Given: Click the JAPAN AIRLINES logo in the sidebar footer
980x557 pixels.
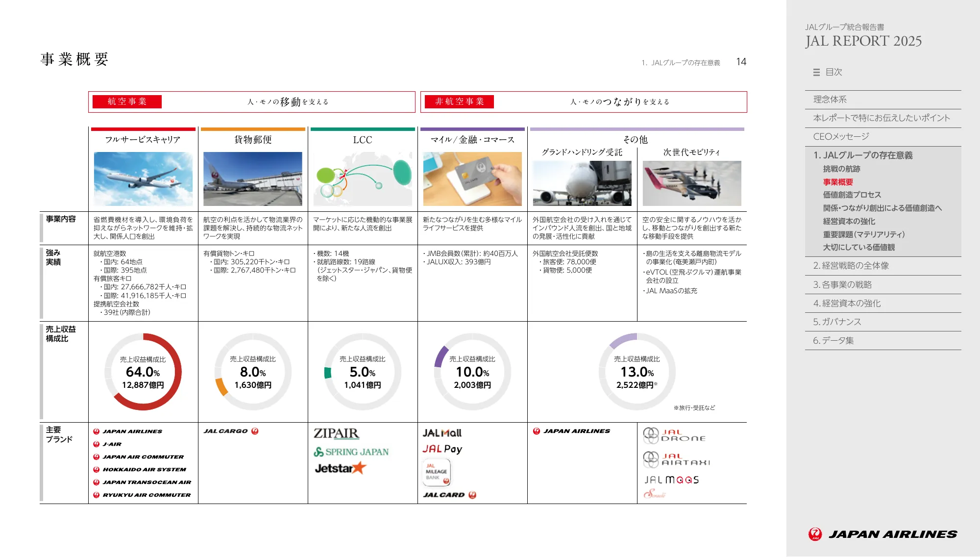Looking at the screenshot, I should click(x=882, y=534).
